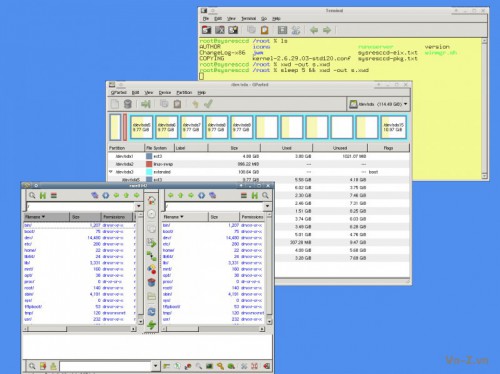Click the left panel path input field
500x374 pixels.
81,206
